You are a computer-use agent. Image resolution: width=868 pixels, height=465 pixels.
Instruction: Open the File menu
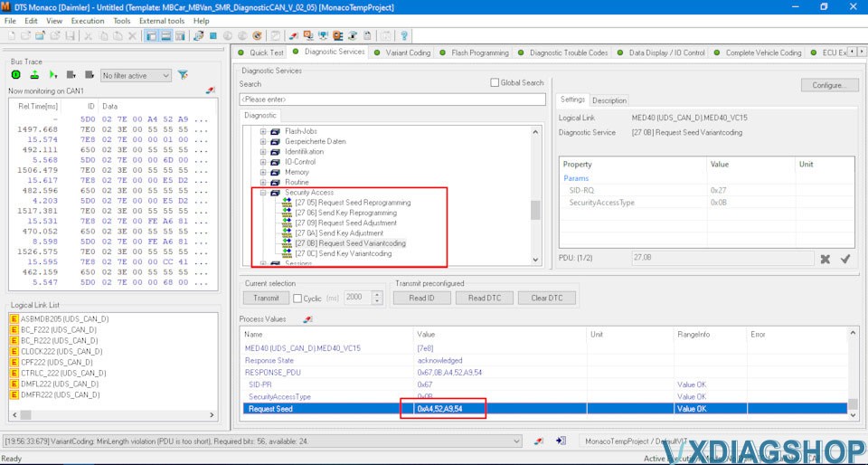point(10,21)
